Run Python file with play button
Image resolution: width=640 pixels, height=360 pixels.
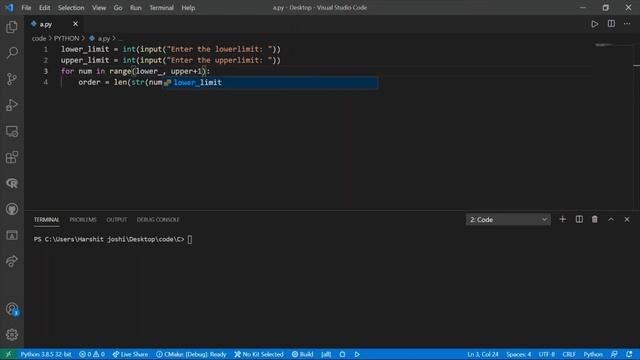click(595, 24)
